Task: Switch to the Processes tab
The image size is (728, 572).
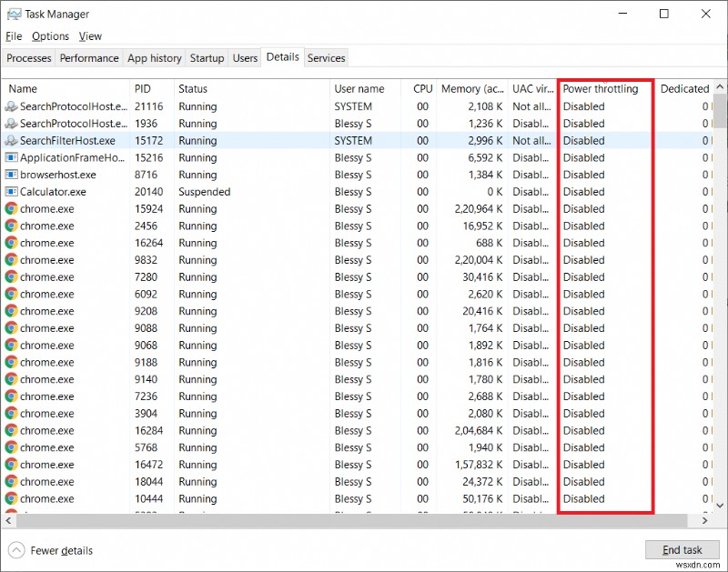Action: click(28, 57)
